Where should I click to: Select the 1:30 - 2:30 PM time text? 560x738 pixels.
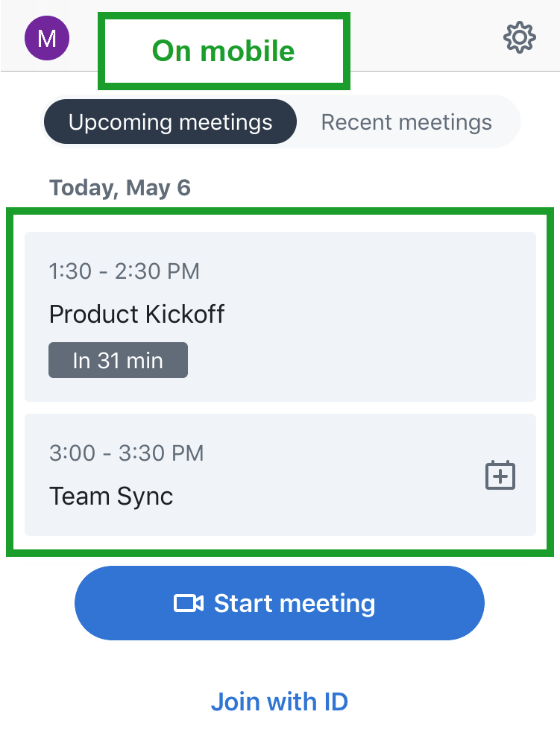point(125,271)
